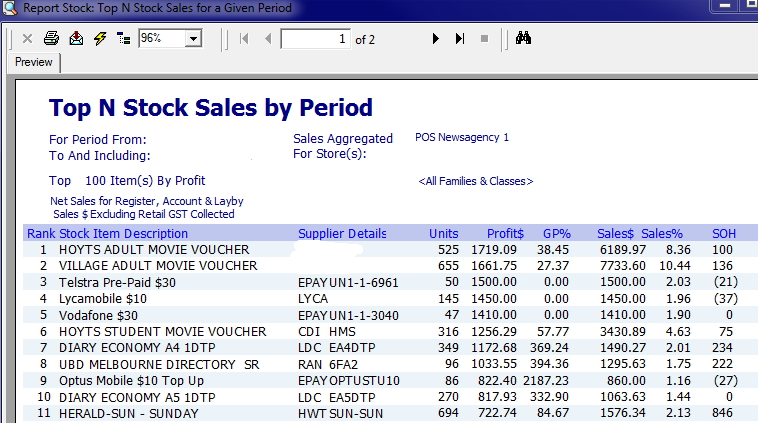
Task: Go to first page button
Action: click(244, 39)
